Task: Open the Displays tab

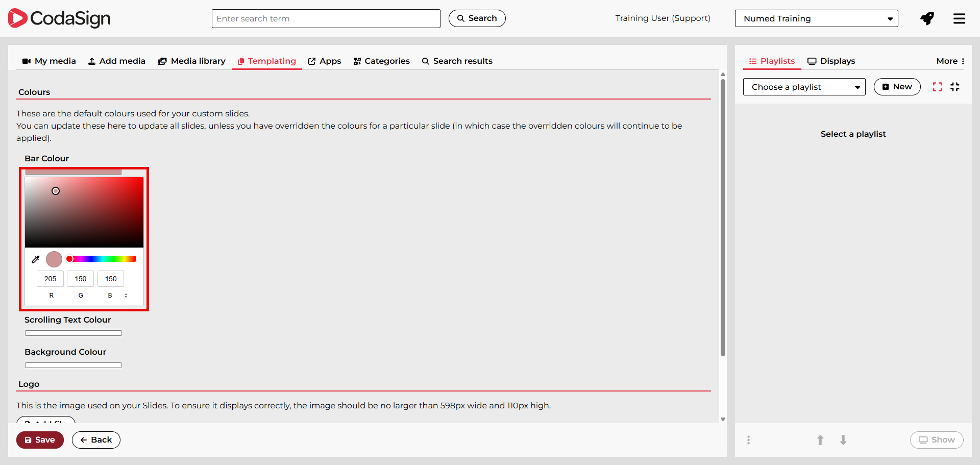Action: [831, 61]
